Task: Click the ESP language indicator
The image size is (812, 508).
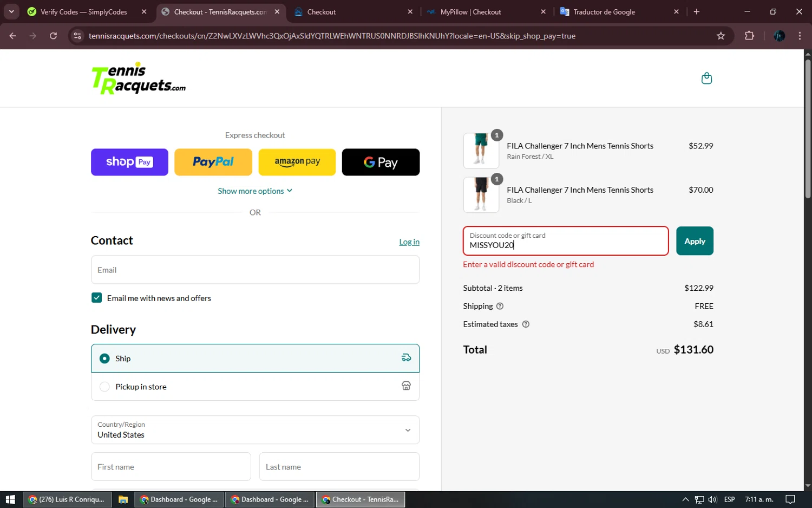Action: click(729, 499)
